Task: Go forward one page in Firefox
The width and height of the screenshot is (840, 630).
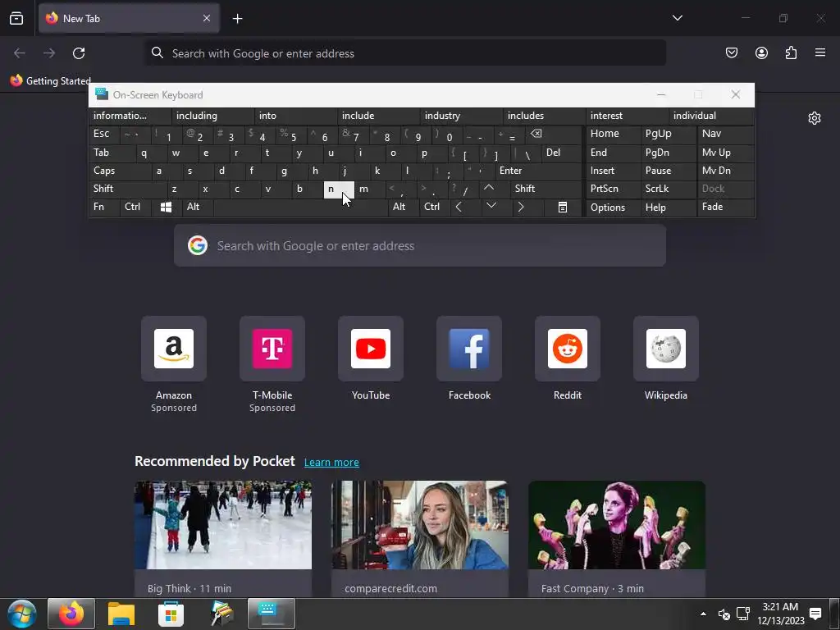Action: tap(49, 53)
